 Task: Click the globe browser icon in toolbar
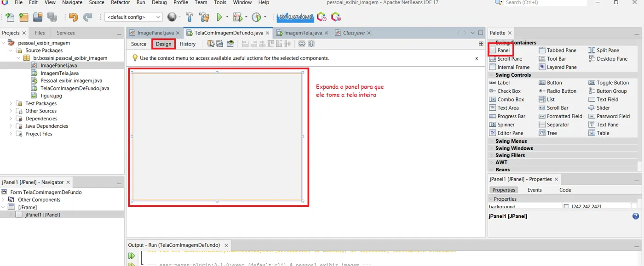click(172, 17)
